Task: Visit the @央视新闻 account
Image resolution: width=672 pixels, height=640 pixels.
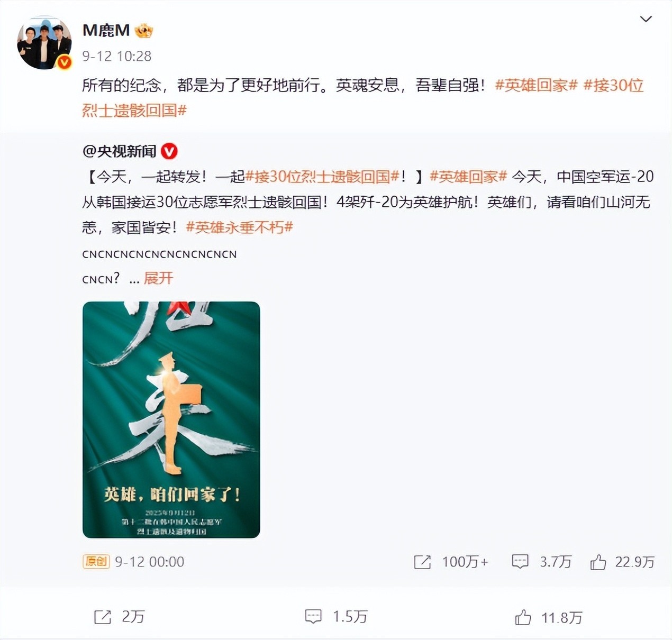Action: pyautogui.click(x=120, y=152)
